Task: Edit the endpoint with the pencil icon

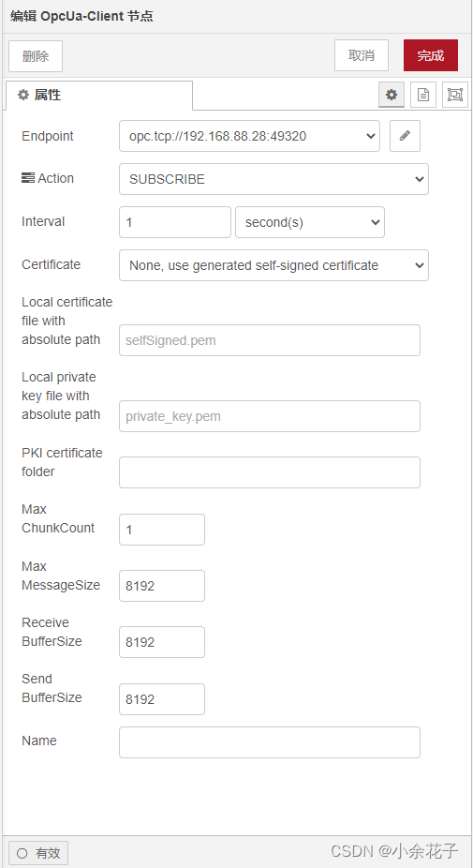Action: [x=405, y=136]
